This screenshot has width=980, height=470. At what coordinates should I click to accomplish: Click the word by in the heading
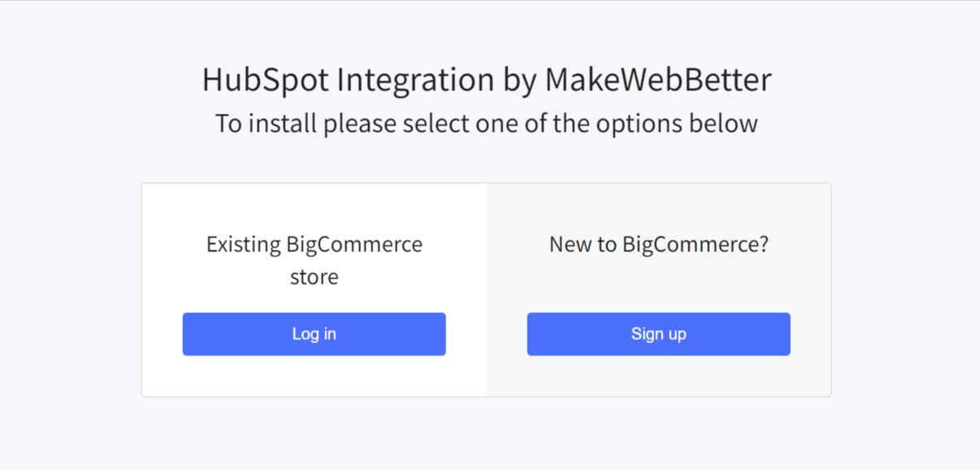(x=519, y=80)
